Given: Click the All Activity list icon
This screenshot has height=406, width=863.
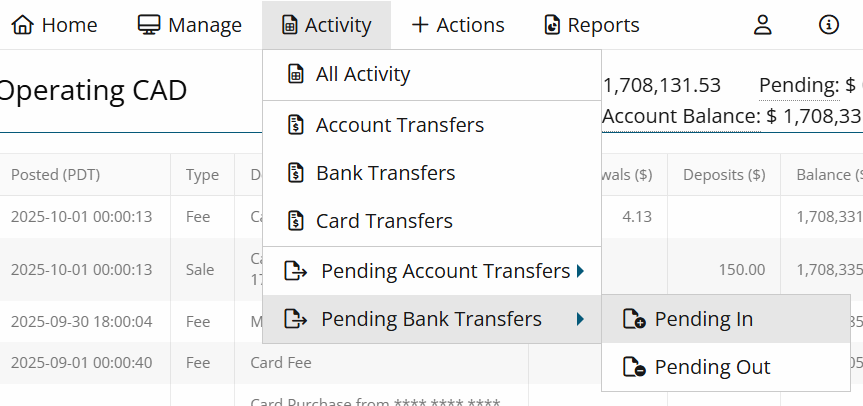Looking at the screenshot, I should (296, 74).
